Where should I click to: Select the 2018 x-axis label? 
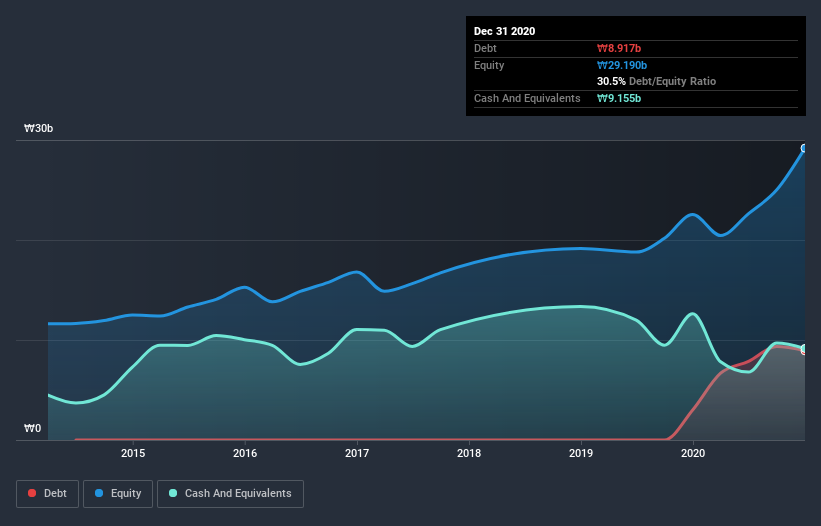pos(469,453)
